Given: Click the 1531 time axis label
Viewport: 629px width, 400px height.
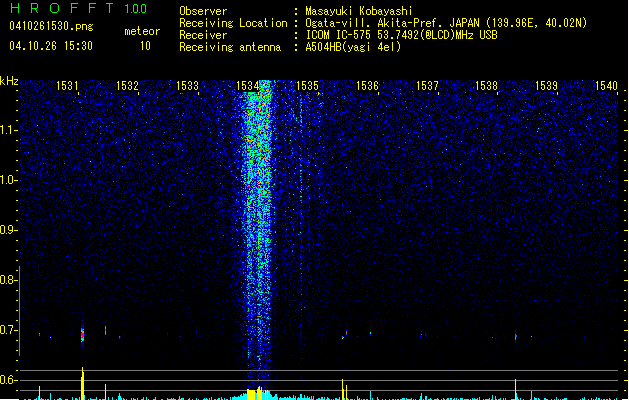Looking at the screenshot, I should pyautogui.click(x=67, y=85).
